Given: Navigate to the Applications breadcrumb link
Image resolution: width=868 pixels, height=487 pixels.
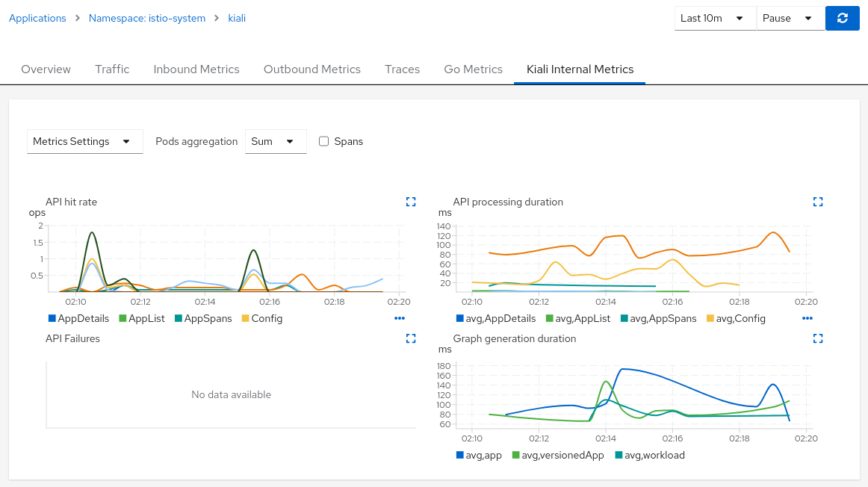Looking at the screenshot, I should click(x=37, y=18).
